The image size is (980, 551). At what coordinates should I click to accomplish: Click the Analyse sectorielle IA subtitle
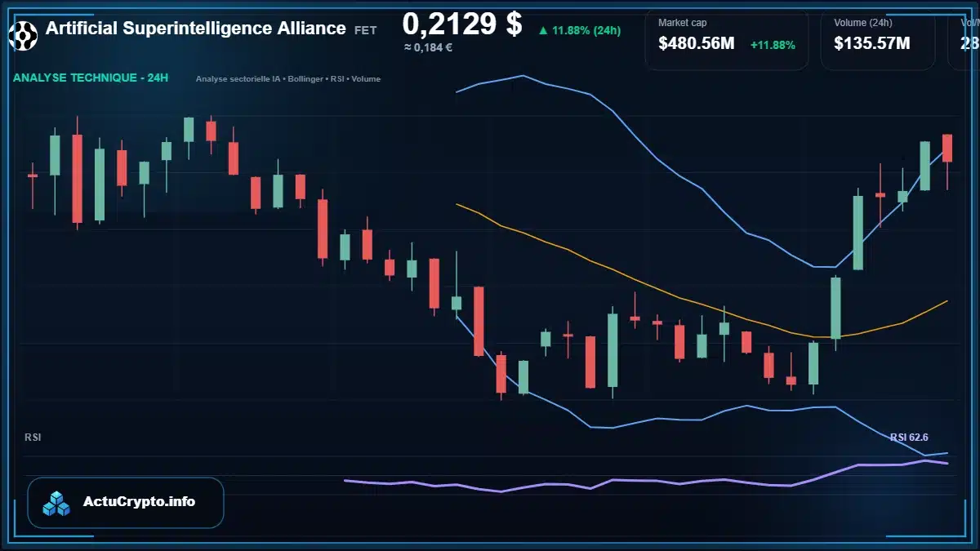coord(288,79)
